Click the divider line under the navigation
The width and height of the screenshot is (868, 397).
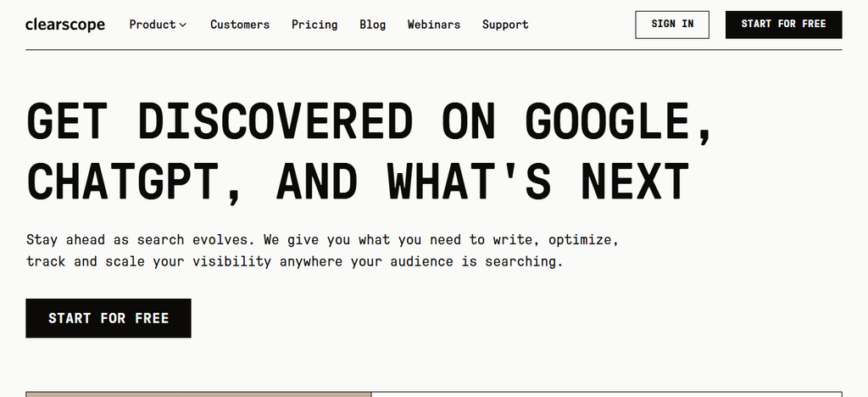click(433, 50)
